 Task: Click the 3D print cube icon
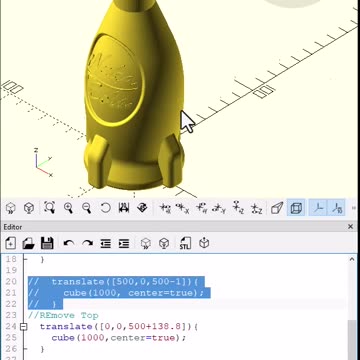[204, 243]
